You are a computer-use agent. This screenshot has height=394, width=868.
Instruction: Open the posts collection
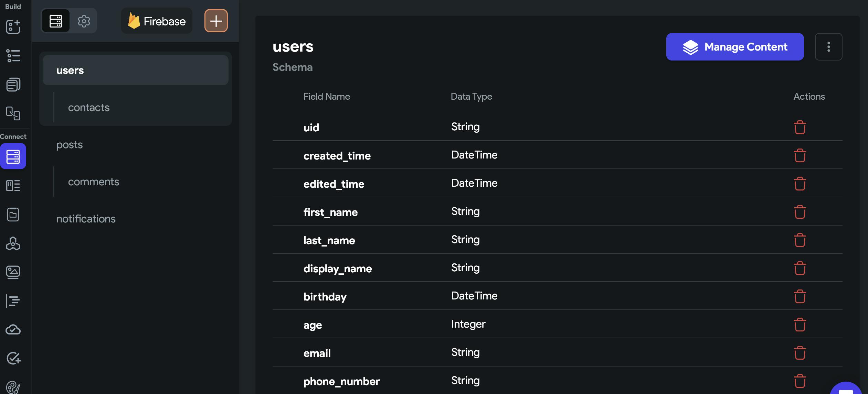[x=70, y=145]
